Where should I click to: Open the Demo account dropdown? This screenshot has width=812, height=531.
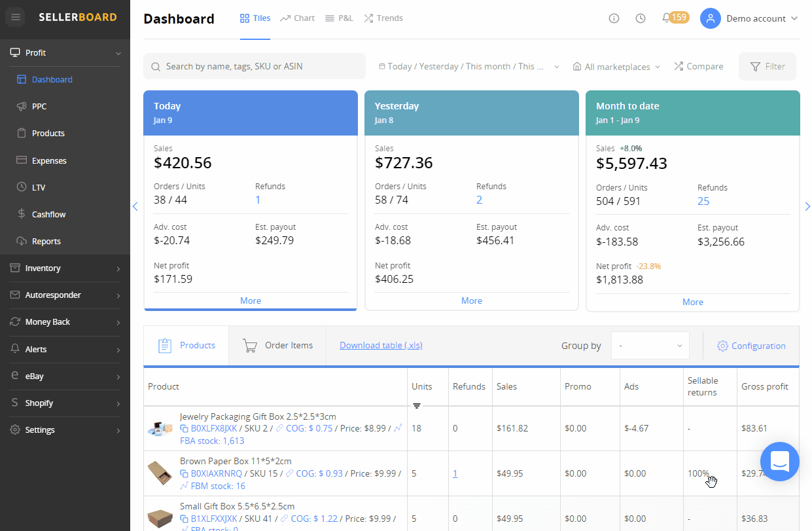[x=762, y=18]
